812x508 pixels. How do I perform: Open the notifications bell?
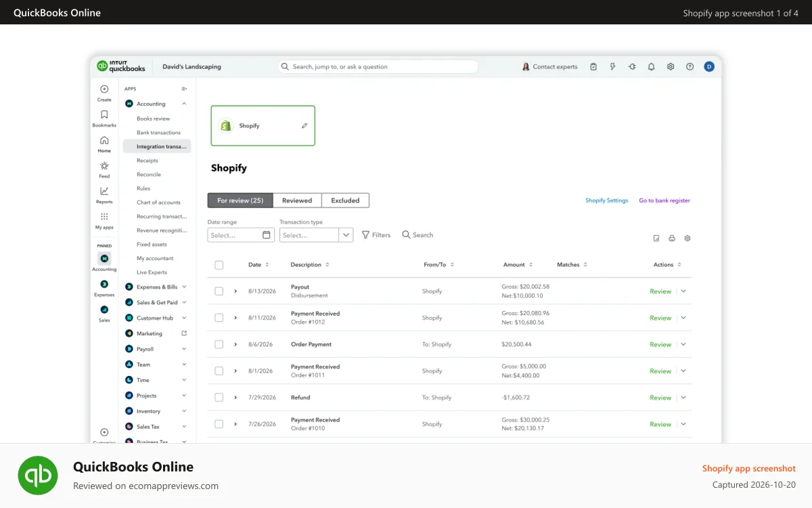coord(651,66)
